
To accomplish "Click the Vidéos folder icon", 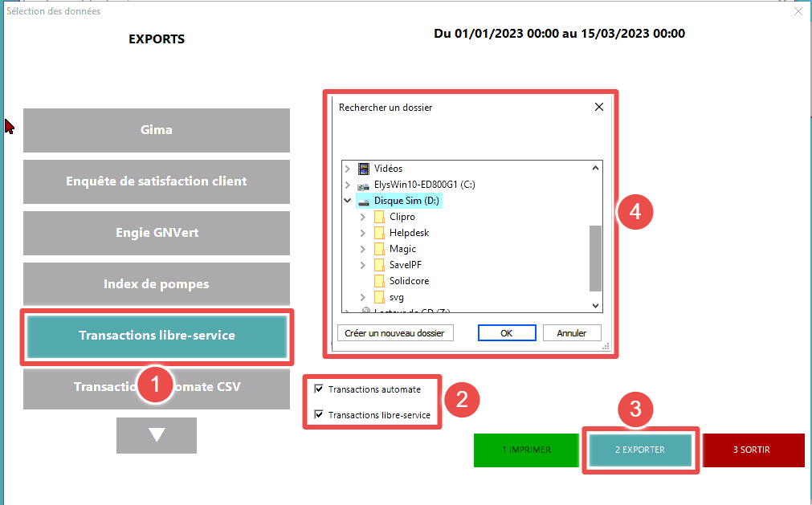I will pyautogui.click(x=365, y=169).
